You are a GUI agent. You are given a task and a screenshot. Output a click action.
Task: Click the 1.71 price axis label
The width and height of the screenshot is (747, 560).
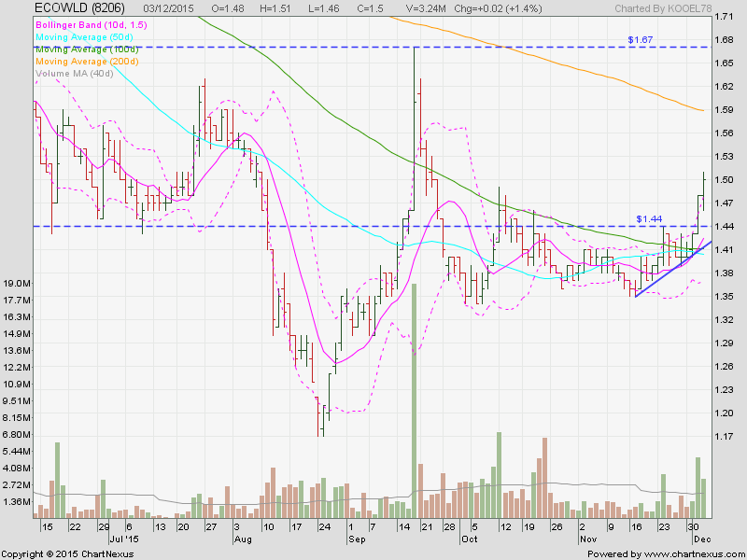click(x=725, y=17)
